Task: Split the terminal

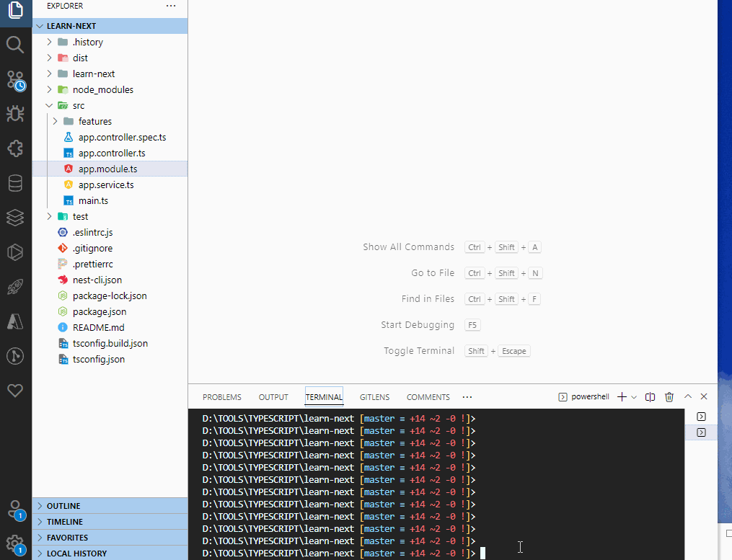Action: click(x=650, y=396)
